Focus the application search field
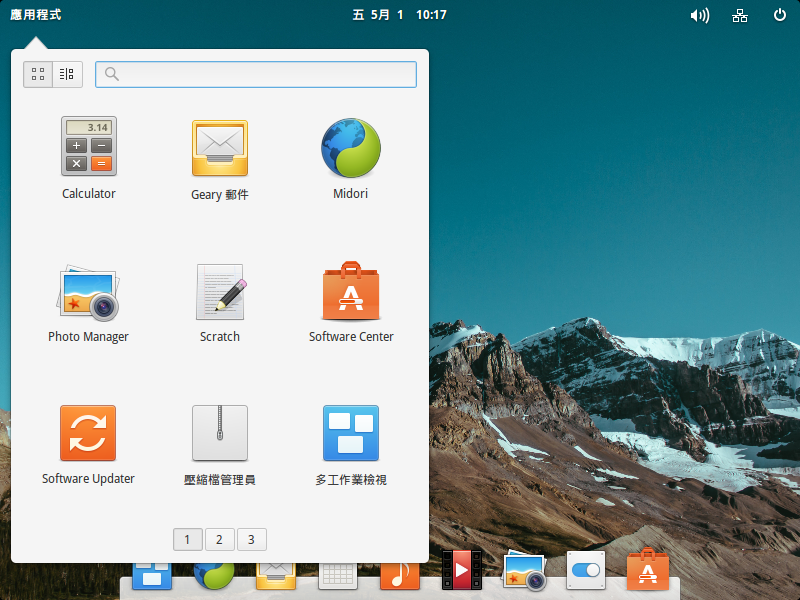 pyautogui.click(x=256, y=74)
